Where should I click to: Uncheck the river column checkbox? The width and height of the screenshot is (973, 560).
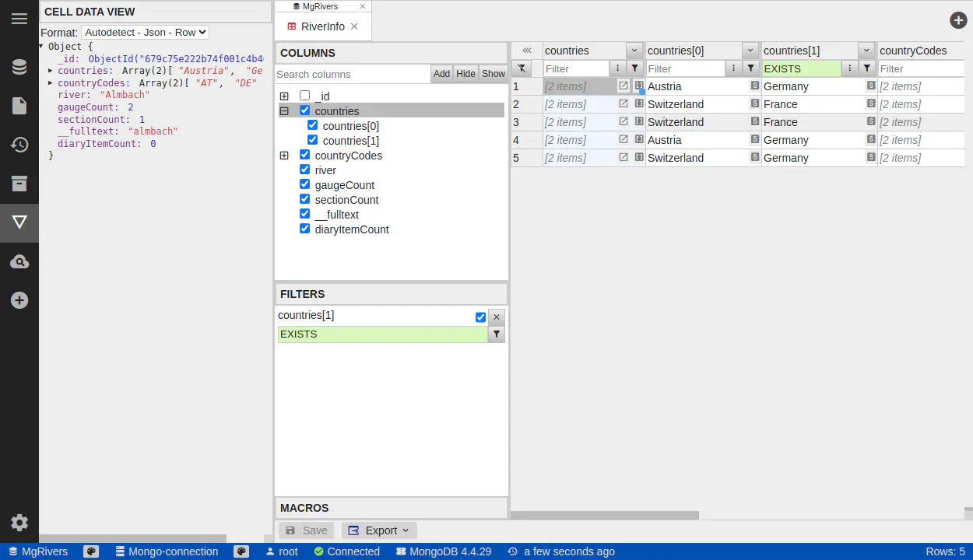point(305,170)
